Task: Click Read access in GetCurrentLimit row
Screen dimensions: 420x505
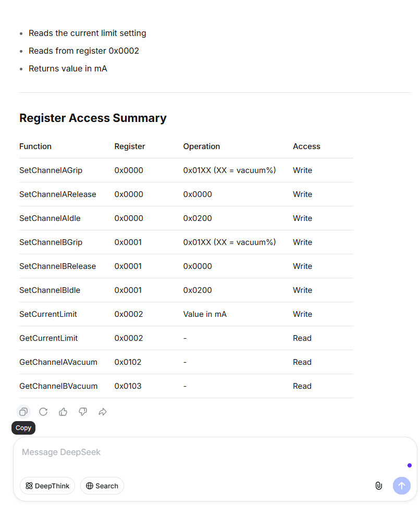Action: pos(302,338)
